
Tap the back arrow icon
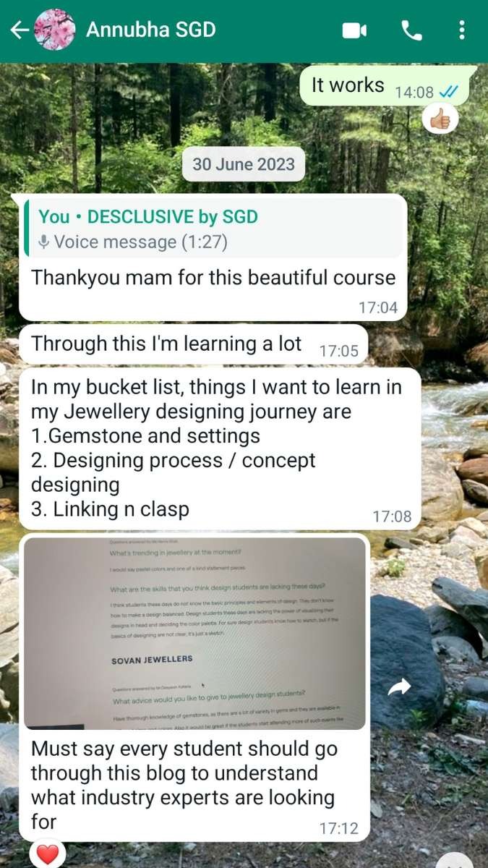(19, 30)
